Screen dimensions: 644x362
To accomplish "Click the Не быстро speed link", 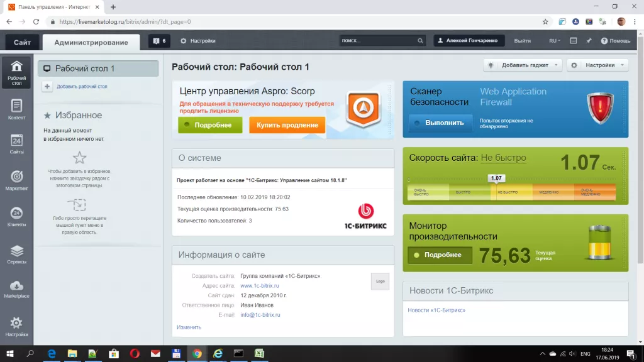I will point(503,158).
